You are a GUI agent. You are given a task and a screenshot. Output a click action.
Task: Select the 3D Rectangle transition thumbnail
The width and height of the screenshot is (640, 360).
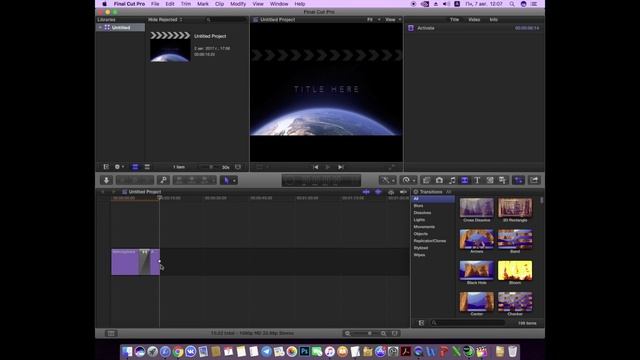(515, 207)
